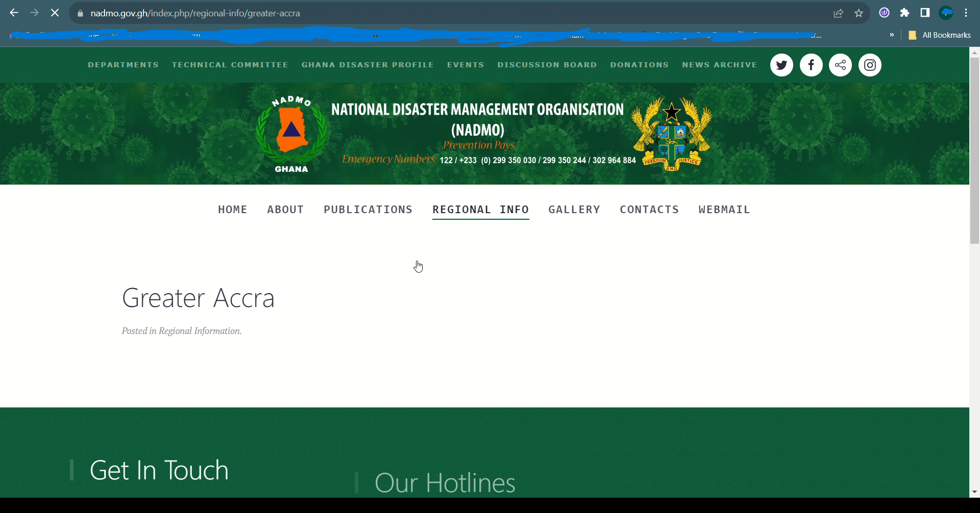Go to the Publications menu item
The image size is (980, 513).
(368, 210)
